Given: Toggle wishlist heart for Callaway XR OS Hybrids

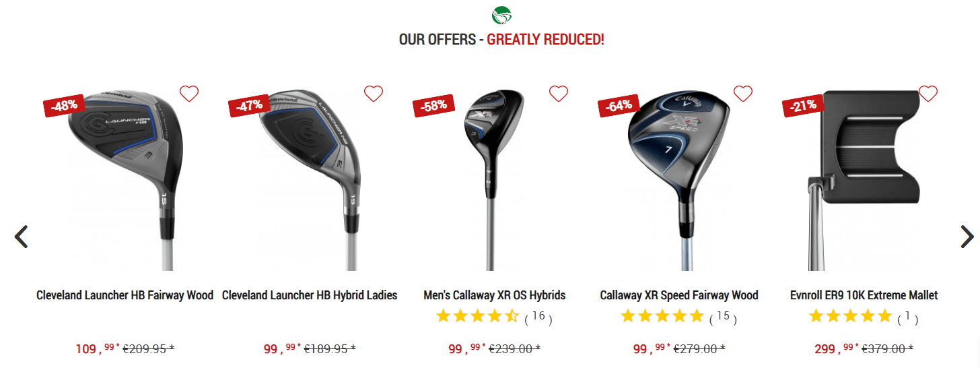Looking at the screenshot, I should (x=559, y=94).
